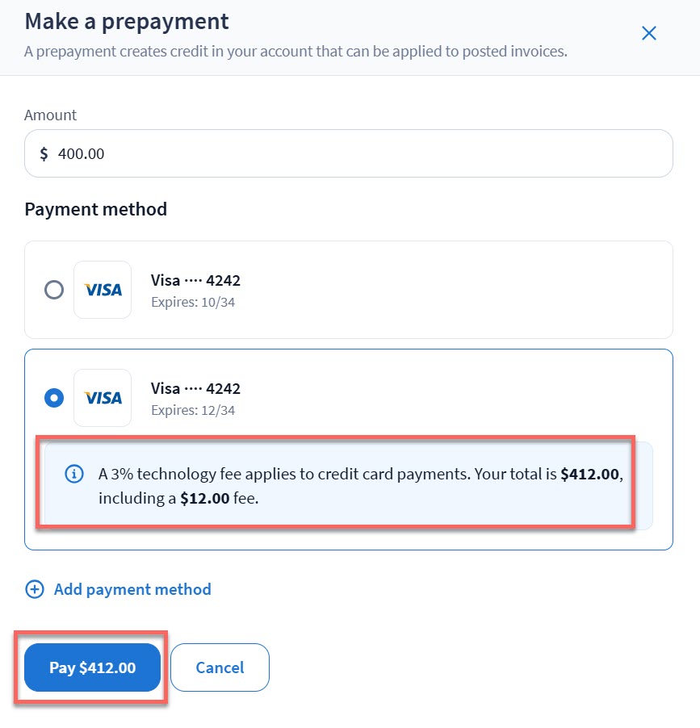Click the "Payment method" section heading

(x=95, y=209)
